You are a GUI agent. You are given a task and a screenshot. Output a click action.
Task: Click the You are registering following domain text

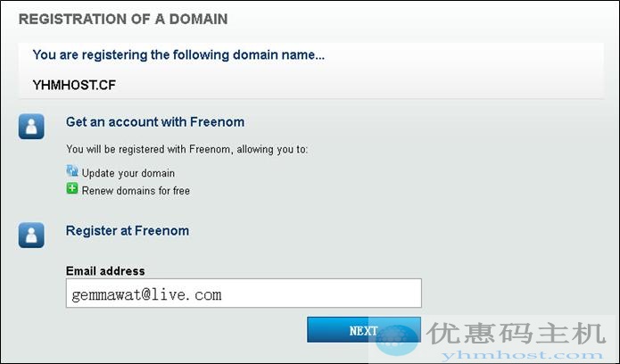[x=178, y=54]
